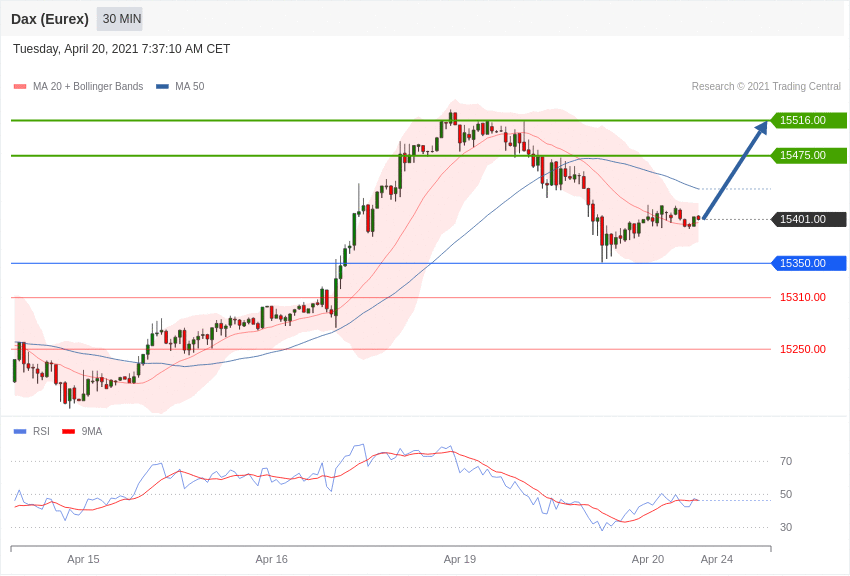Toggle the 9MA legend label
850x576 pixels.
(x=92, y=432)
